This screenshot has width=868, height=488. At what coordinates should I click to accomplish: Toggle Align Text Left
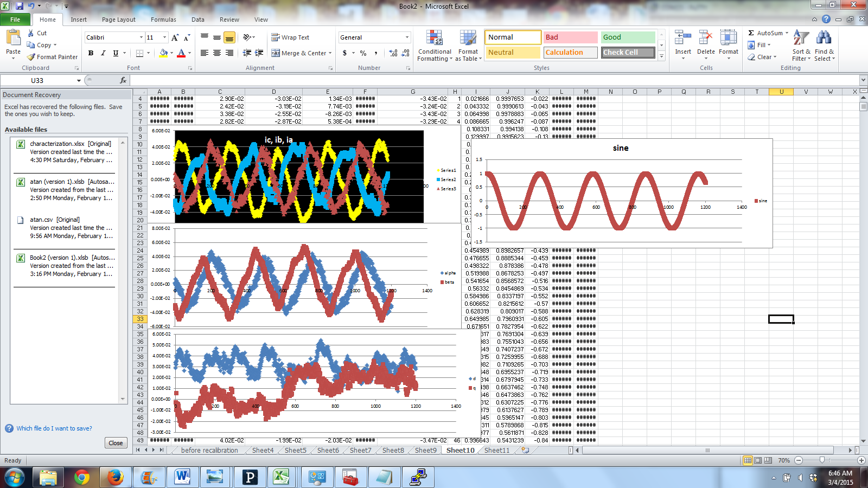205,53
